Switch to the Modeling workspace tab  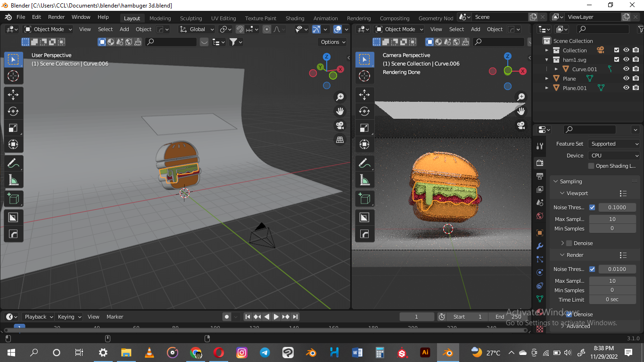[160, 18]
